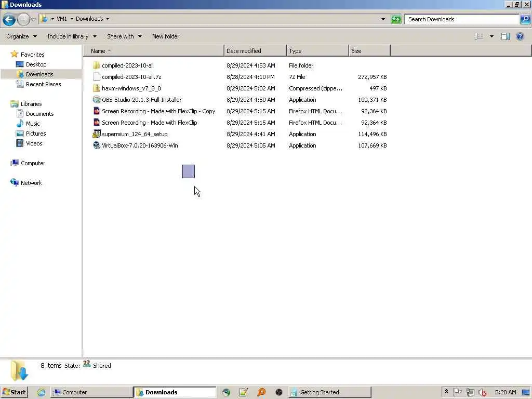Screen dimensions: 532x399
Task: Click the search magnifier icon
Action: 525,19
